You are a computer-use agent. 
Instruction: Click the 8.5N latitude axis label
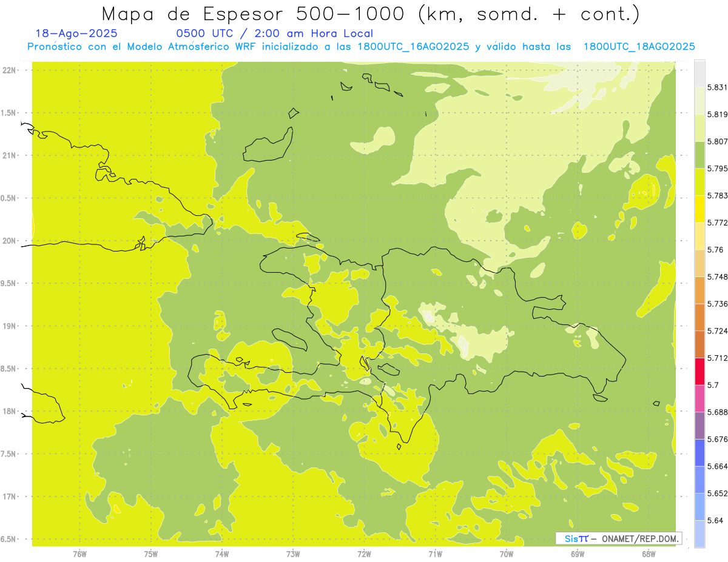pos(8,369)
